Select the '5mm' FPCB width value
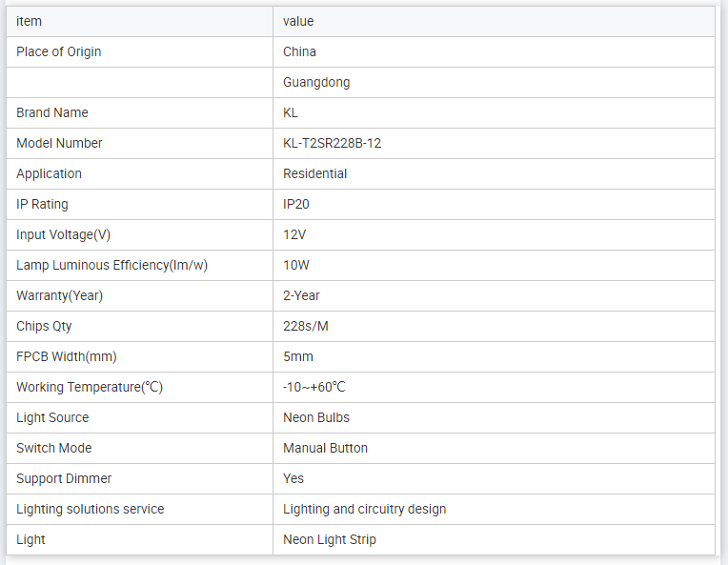Image resolution: width=728 pixels, height=565 pixels. [x=298, y=356]
